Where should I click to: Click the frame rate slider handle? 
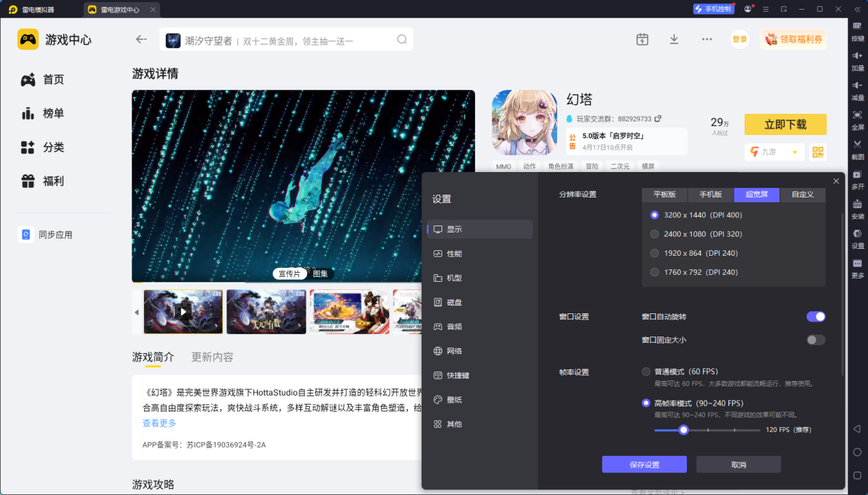click(683, 430)
